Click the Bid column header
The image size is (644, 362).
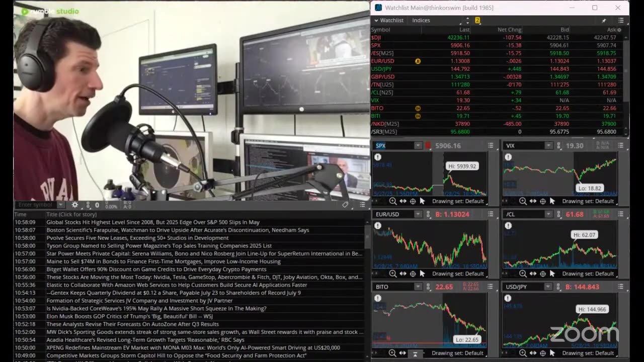565,30
